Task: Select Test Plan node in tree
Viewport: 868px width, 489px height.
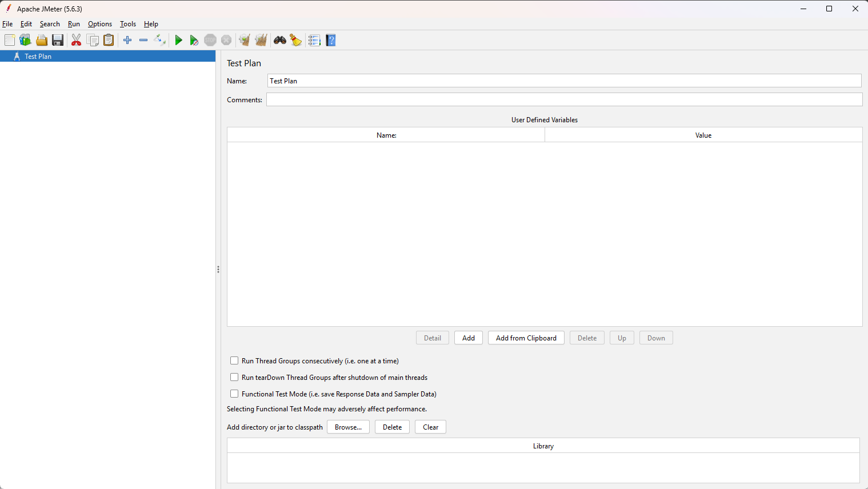Action: (x=107, y=57)
